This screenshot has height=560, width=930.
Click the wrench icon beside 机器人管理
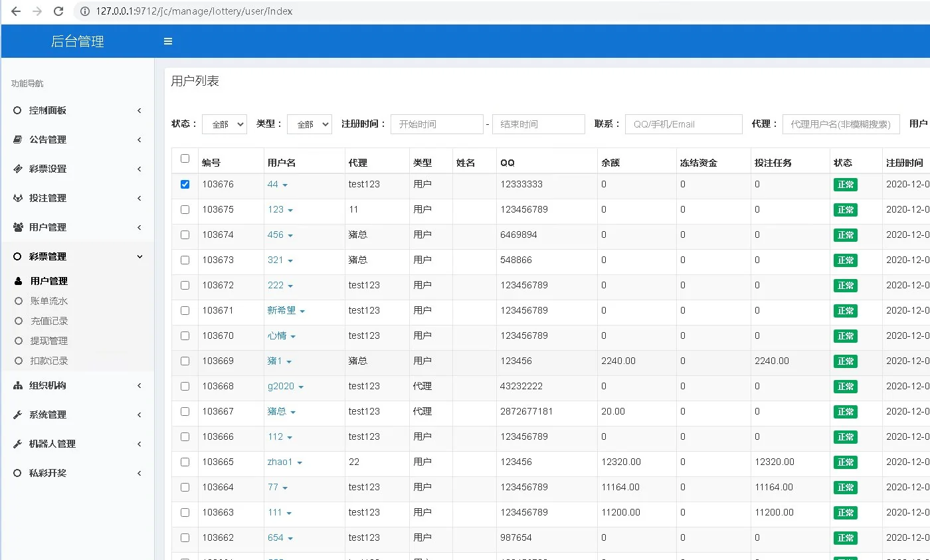point(18,444)
